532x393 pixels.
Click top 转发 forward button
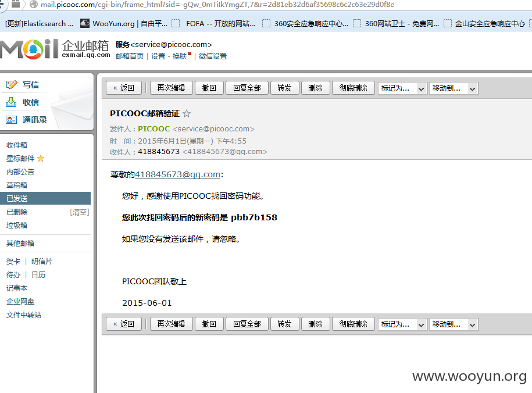(x=284, y=88)
